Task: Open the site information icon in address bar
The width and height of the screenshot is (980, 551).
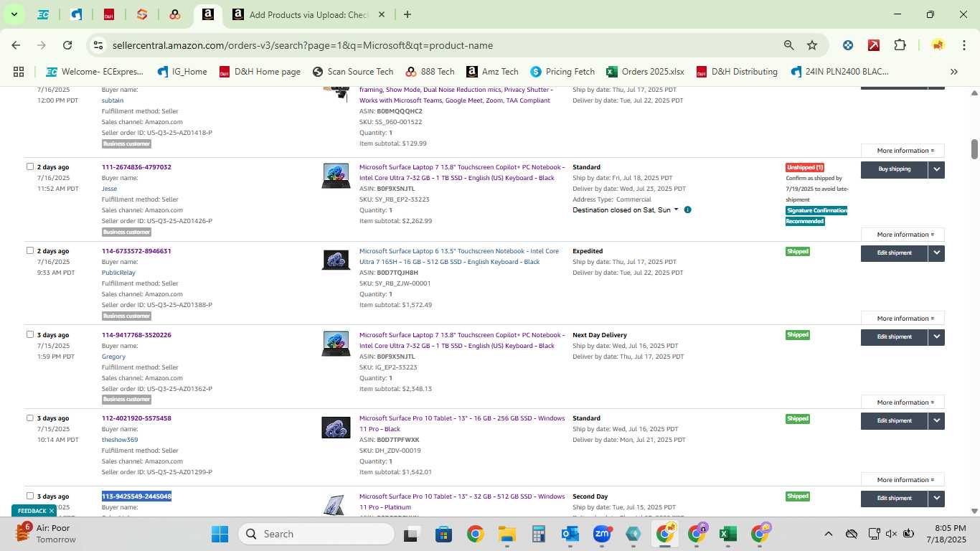Action: pos(98,45)
